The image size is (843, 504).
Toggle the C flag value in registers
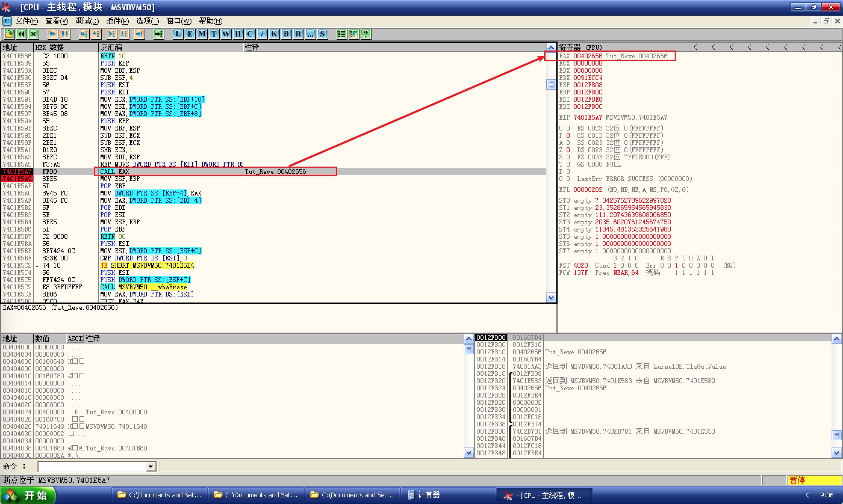pyautogui.click(x=568, y=128)
